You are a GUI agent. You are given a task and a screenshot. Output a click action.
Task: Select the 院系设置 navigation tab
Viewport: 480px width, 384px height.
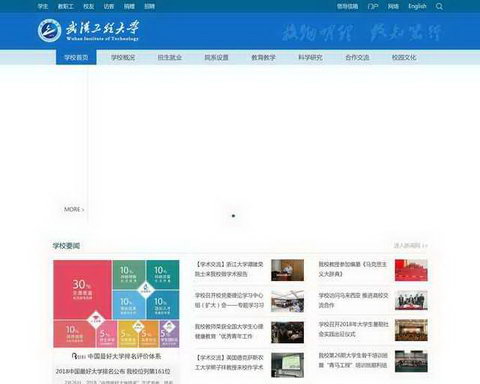pos(216,57)
